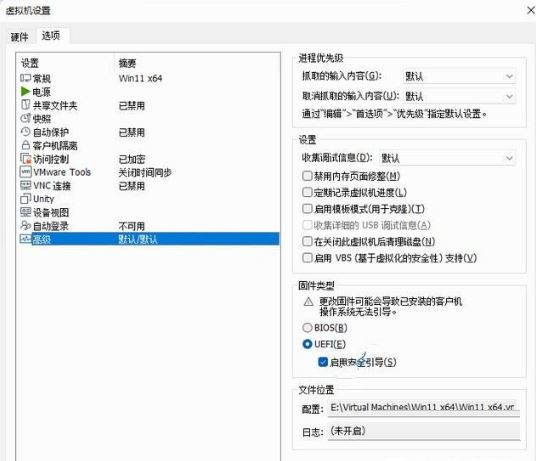Close the 虚拟机设置 dialog
Viewport: 536px width, 461px height.
[x=531, y=11]
